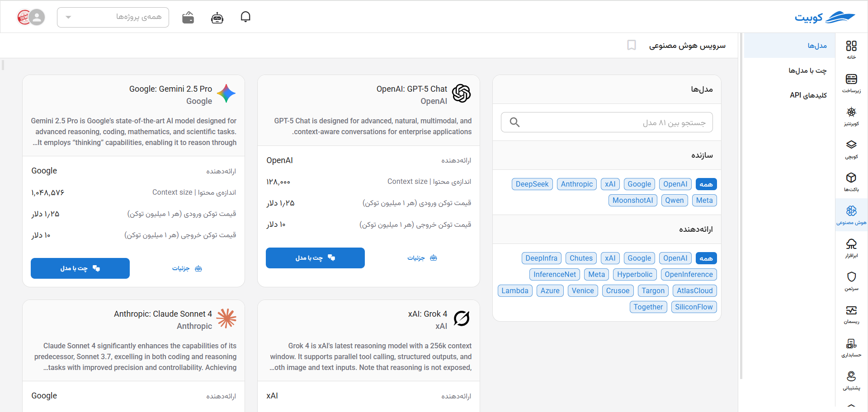
Task: Start chat with Gemini 2.5 Pro model
Action: (80, 268)
